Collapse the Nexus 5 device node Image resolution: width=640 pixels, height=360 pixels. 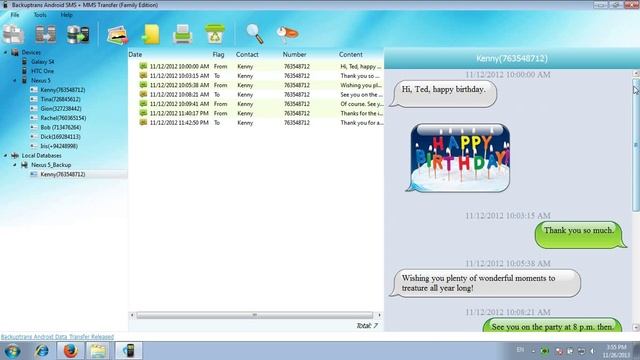tap(15, 80)
